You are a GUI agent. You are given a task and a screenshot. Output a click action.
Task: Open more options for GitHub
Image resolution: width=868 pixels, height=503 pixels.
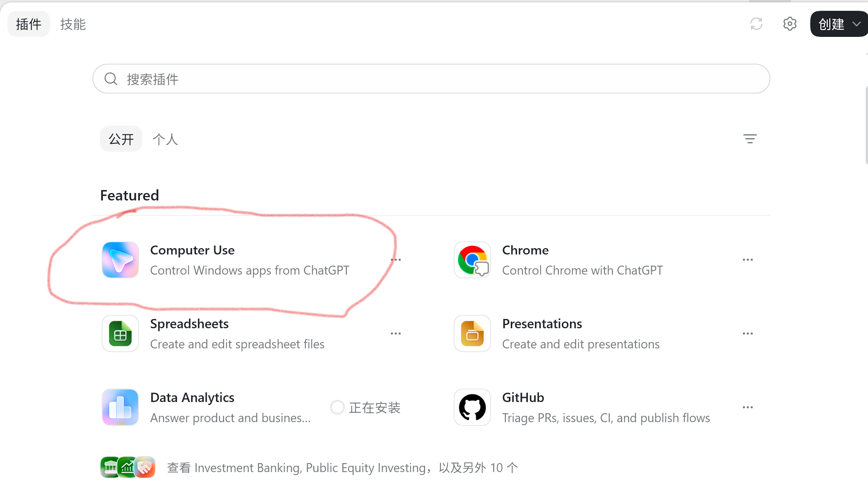(748, 407)
